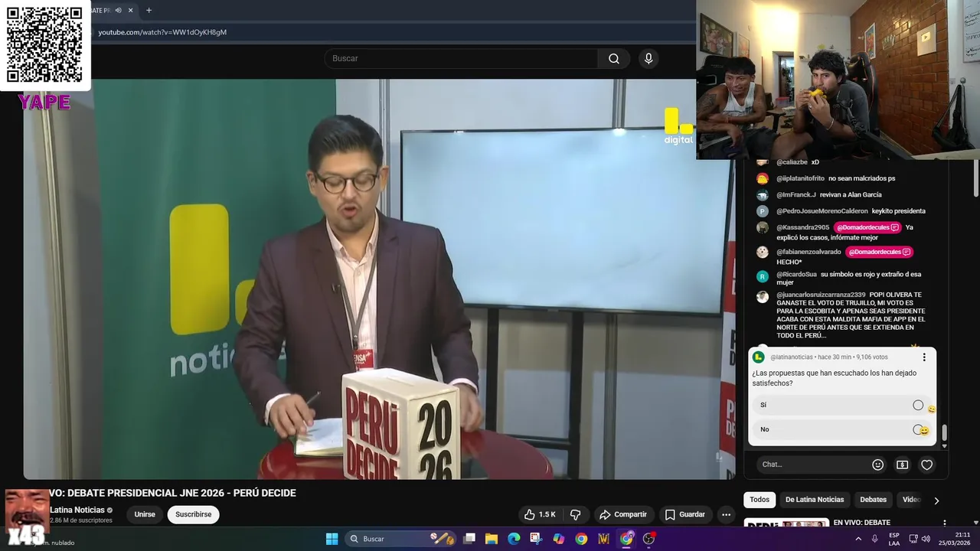This screenshot has height=551, width=980.
Task: Click the Latina digital logo watermark on video
Action: 678,126
